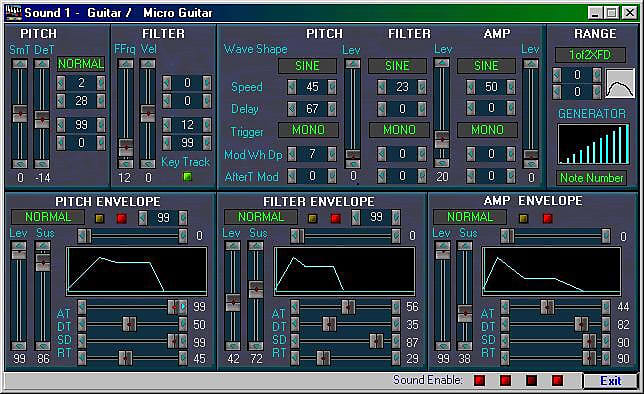Increase the filter value 12 stepper
This screenshot has height=394, width=644.
(x=207, y=124)
